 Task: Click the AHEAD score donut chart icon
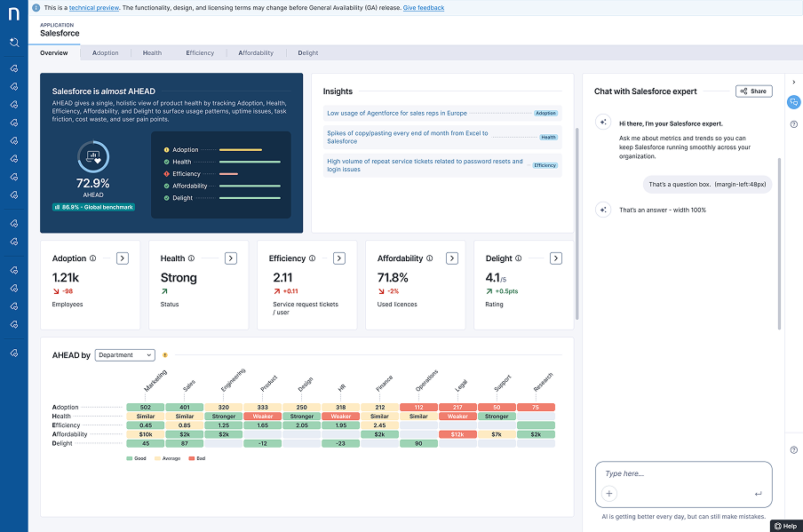93,156
